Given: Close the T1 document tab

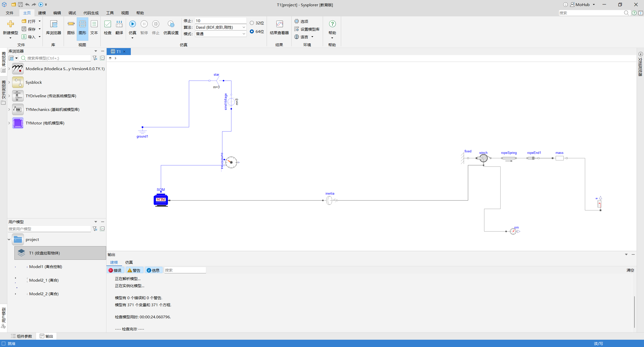Looking at the screenshot, I should (124, 52).
